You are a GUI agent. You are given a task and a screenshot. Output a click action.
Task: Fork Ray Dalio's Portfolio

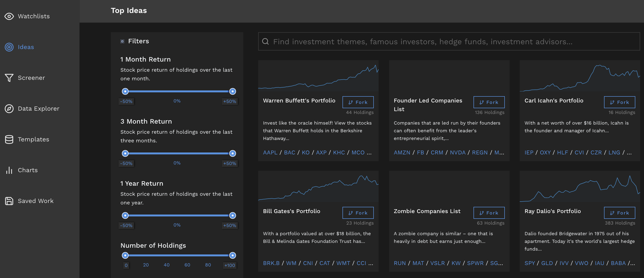click(x=619, y=213)
